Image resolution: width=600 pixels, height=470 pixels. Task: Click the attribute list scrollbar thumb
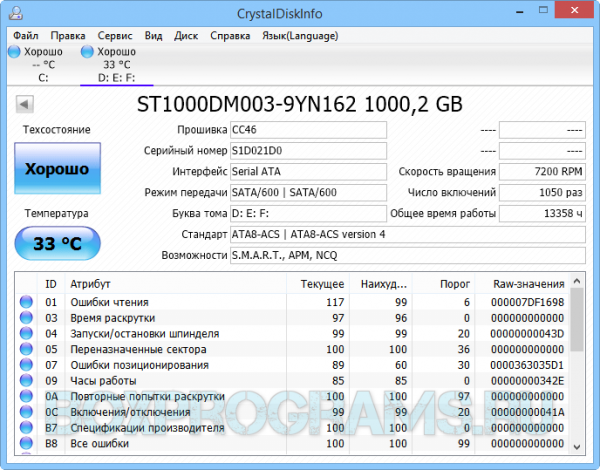point(577,320)
